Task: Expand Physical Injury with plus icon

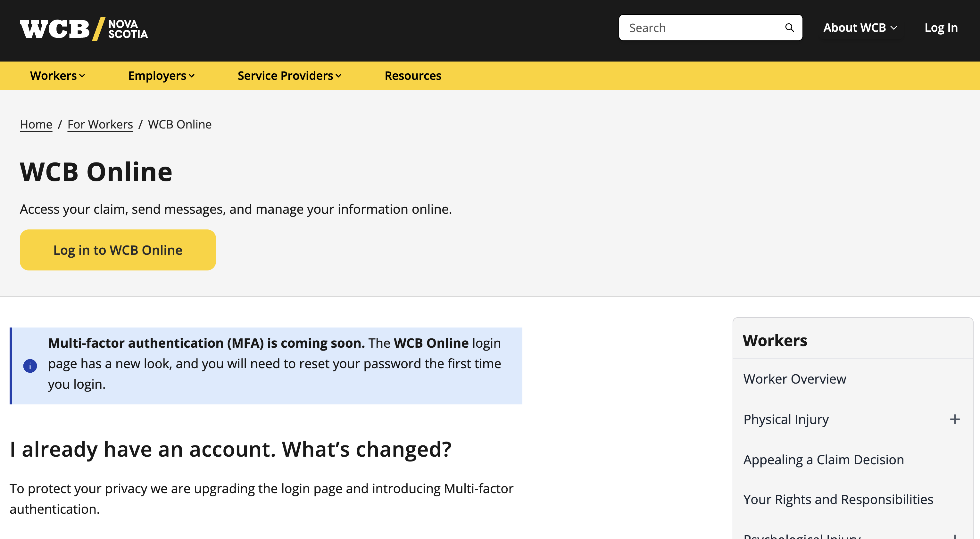Action: 954,419
